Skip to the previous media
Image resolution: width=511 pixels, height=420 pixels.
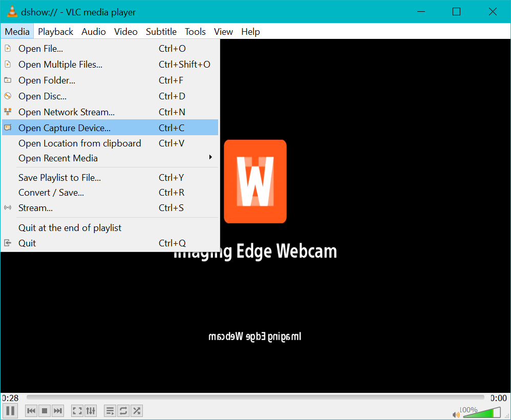click(x=31, y=410)
